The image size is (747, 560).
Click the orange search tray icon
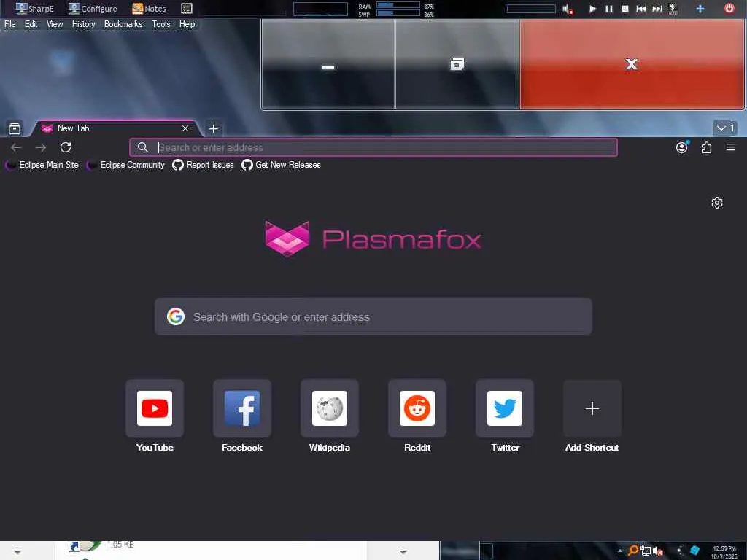click(x=633, y=551)
